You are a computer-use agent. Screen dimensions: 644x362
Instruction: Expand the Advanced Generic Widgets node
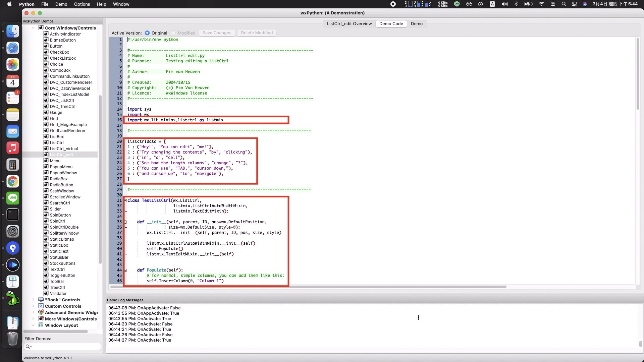click(x=33, y=312)
